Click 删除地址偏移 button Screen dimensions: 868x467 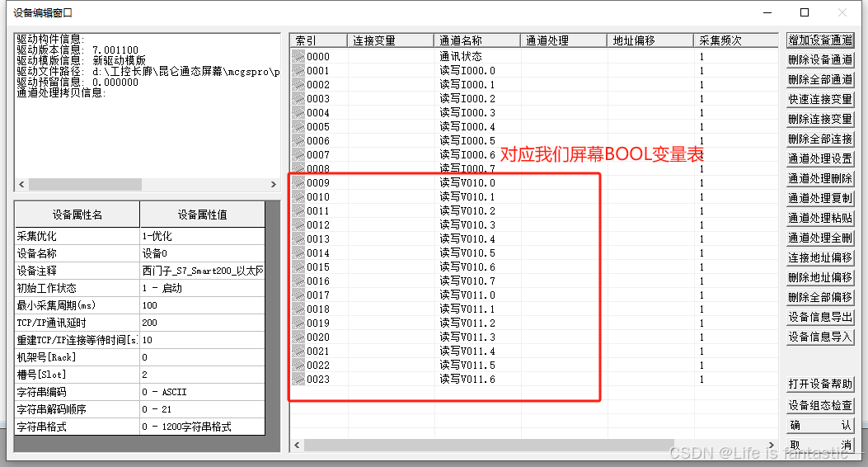[820, 277]
